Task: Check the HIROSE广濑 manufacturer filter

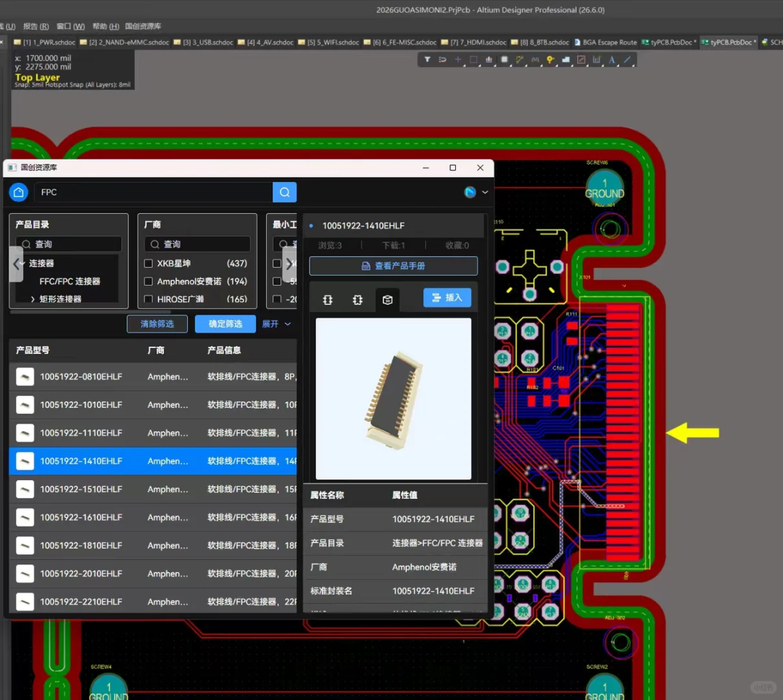Action: click(x=149, y=300)
